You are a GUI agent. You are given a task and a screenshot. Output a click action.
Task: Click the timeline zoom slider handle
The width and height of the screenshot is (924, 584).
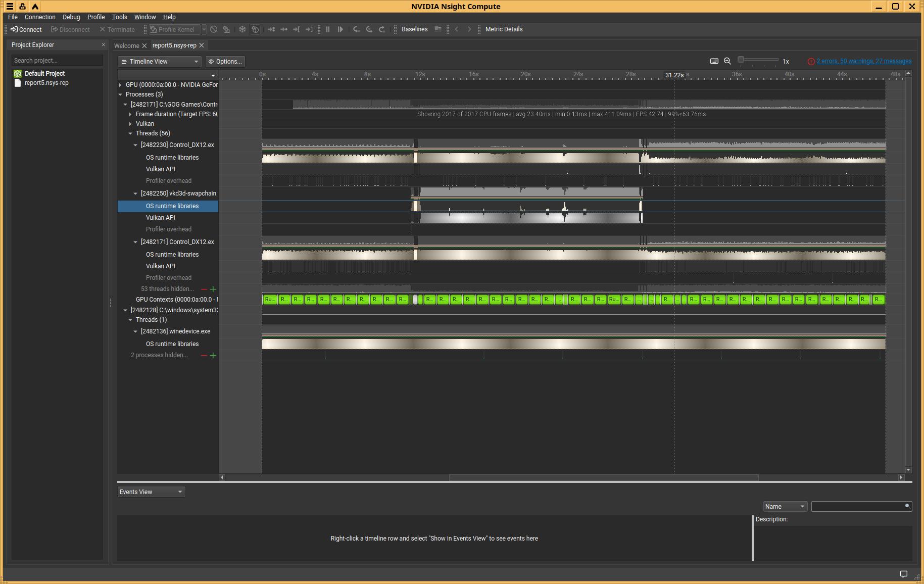(741, 60)
